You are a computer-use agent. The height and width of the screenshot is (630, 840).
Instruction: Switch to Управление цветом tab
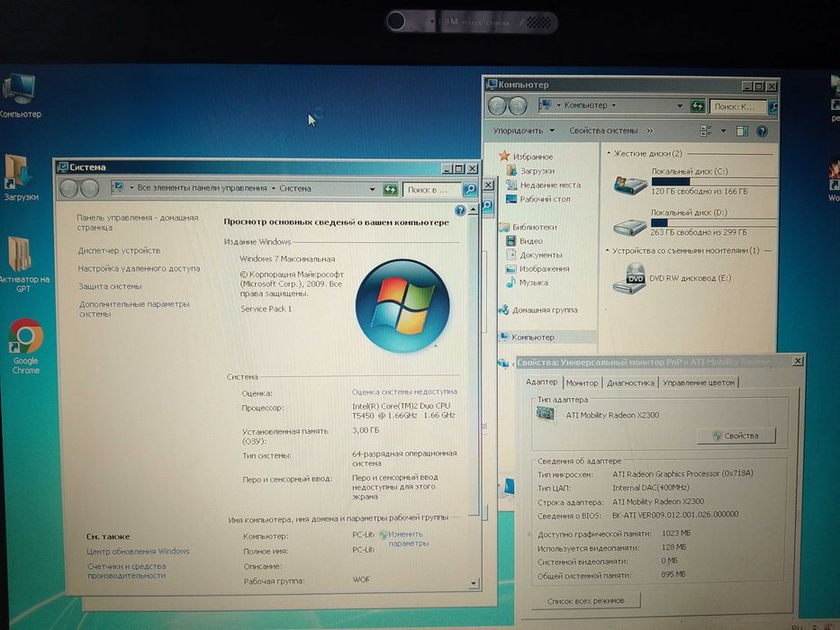[x=699, y=383]
